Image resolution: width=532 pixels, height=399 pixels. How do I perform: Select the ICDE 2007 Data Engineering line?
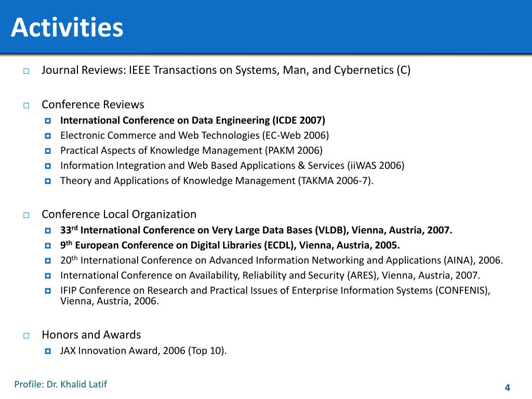193,121
